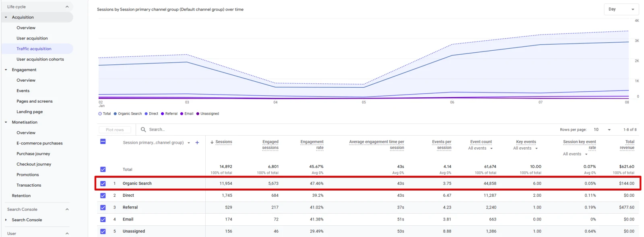Sort by Engaged sessions column
The image size is (644, 237).
tap(270, 145)
